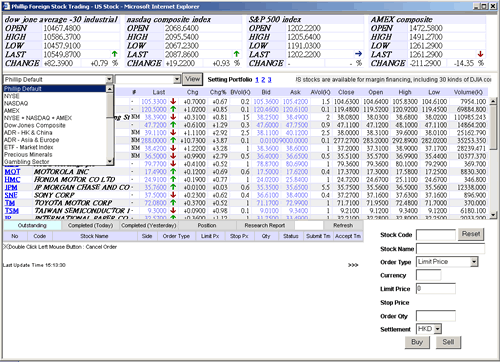The width and height of the screenshot is (500, 362).
Task: Click the Internet Explorer icon in the title bar
Action: tap(6, 6)
